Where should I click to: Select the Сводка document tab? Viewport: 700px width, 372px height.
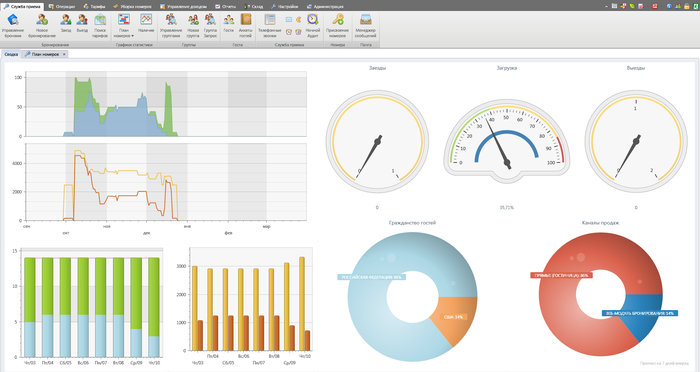click(11, 54)
